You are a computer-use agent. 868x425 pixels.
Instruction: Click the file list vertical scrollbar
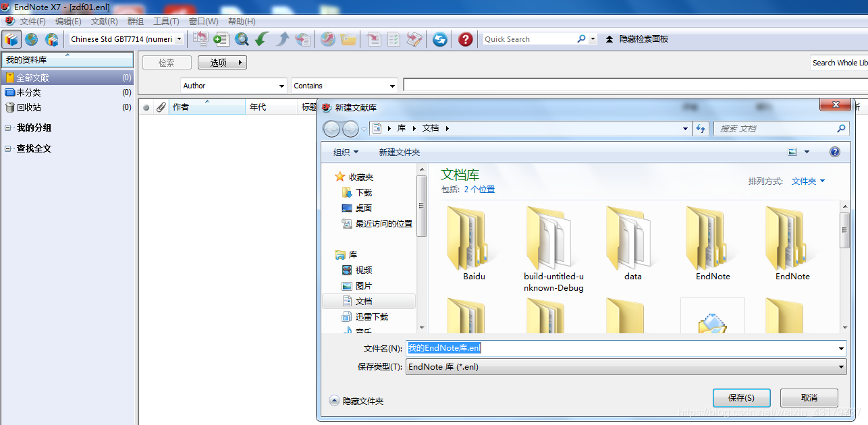844,266
